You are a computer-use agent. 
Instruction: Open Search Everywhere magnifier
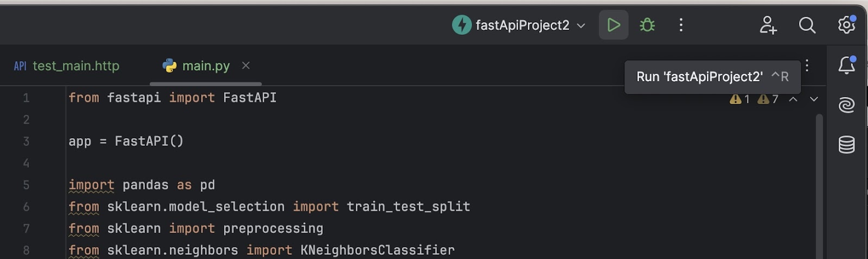pyautogui.click(x=807, y=25)
